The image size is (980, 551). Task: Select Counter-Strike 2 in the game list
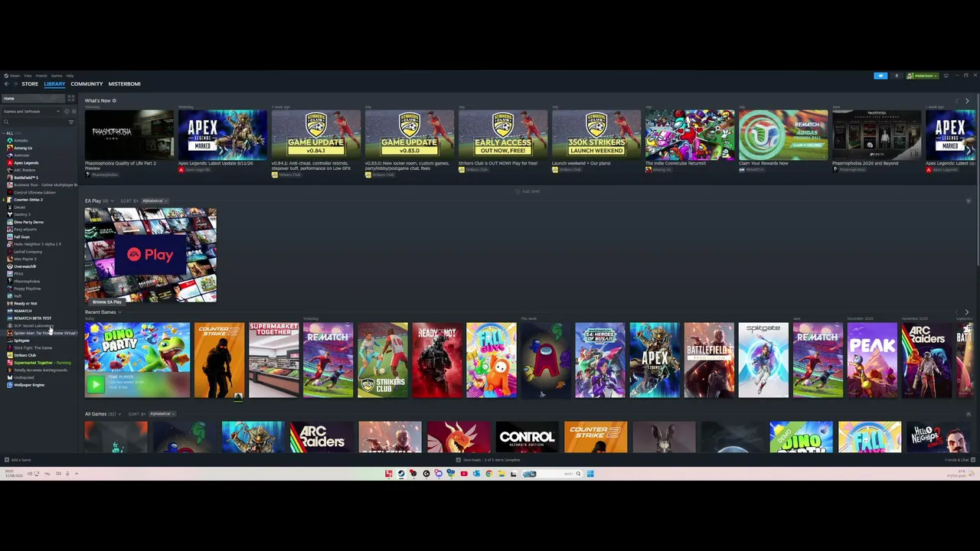pyautogui.click(x=27, y=200)
